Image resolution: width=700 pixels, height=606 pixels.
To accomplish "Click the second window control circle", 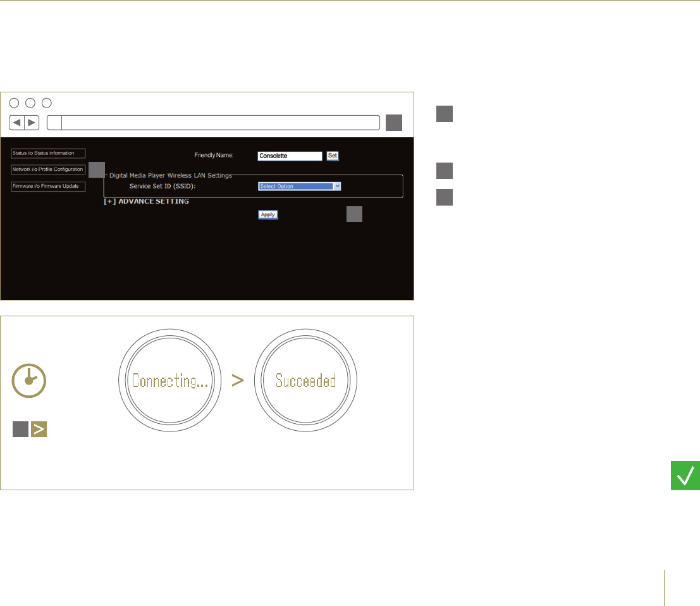I will coord(30,103).
